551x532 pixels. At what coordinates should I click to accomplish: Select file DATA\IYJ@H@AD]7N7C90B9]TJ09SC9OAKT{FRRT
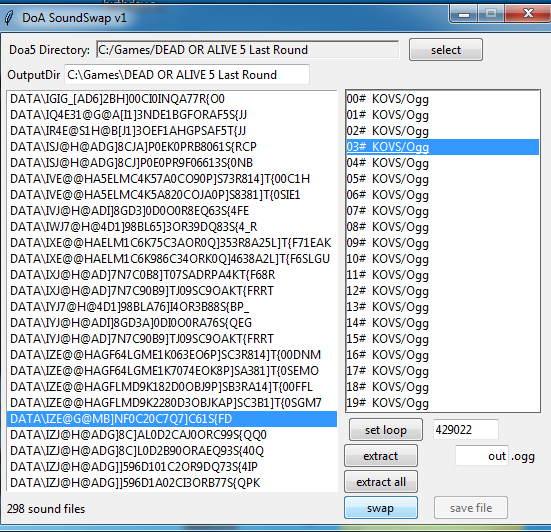pos(172,339)
